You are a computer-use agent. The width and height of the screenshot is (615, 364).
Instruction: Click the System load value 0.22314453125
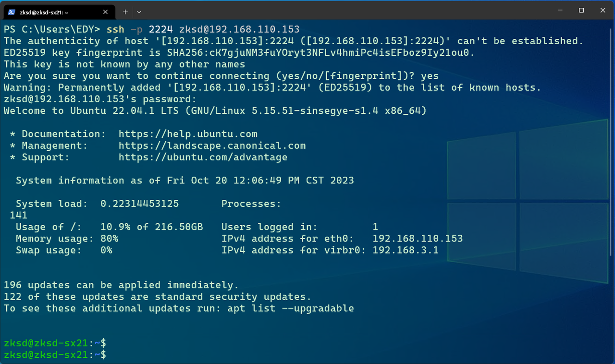[139, 204]
